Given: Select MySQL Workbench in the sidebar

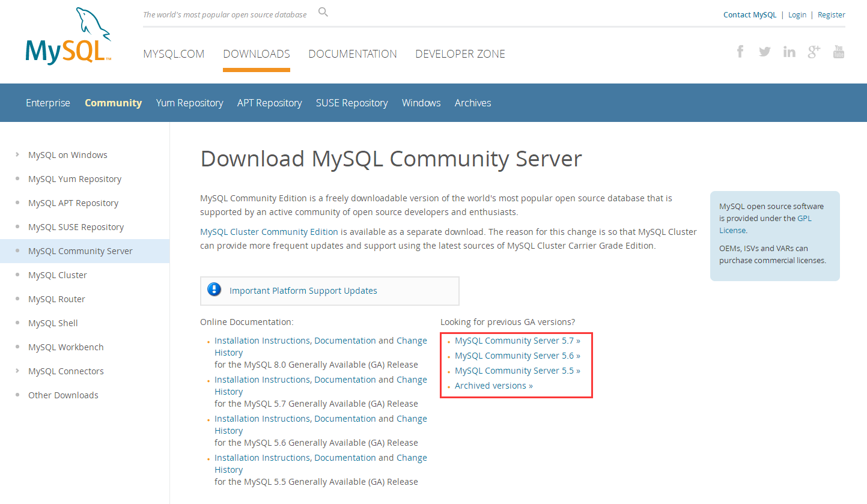Looking at the screenshot, I should coord(65,347).
